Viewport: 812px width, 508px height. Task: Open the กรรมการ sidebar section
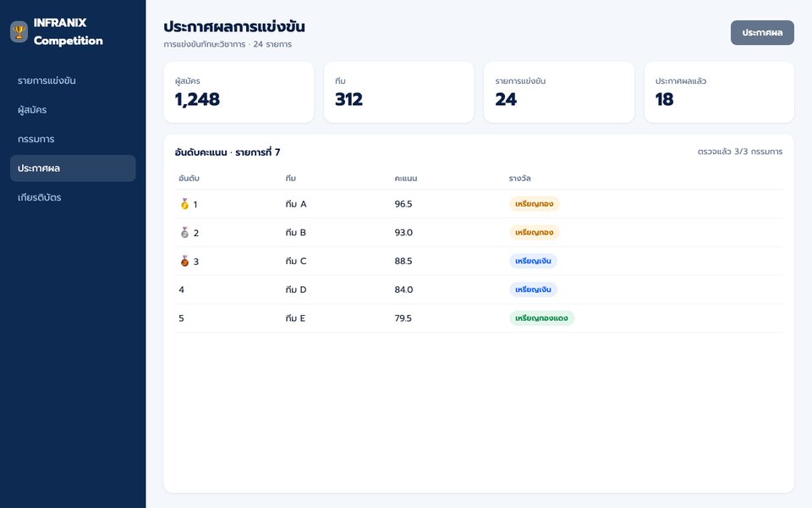tap(73, 139)
